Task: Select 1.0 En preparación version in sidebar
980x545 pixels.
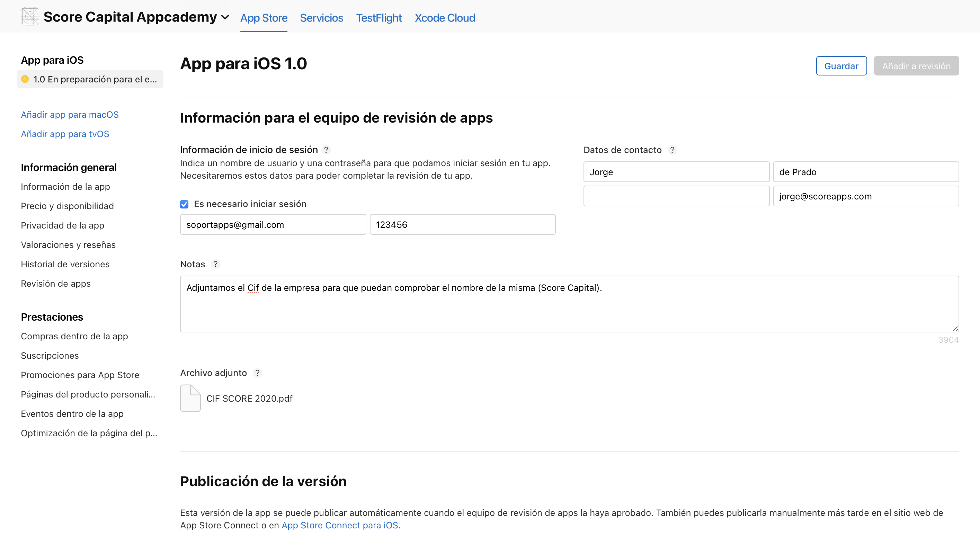Action: (x=90, y=79)
